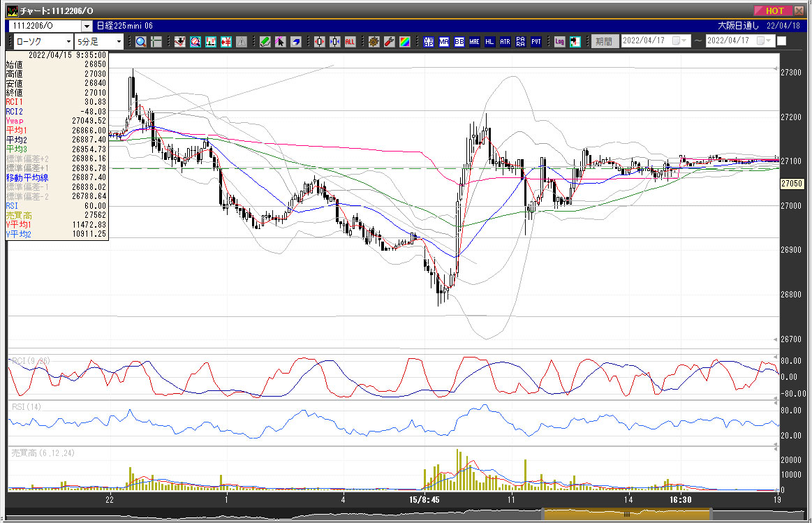The width and height of the screenshot is (812, 523).
Task: Click the magnifier icon with number 2
Action: 195,42
